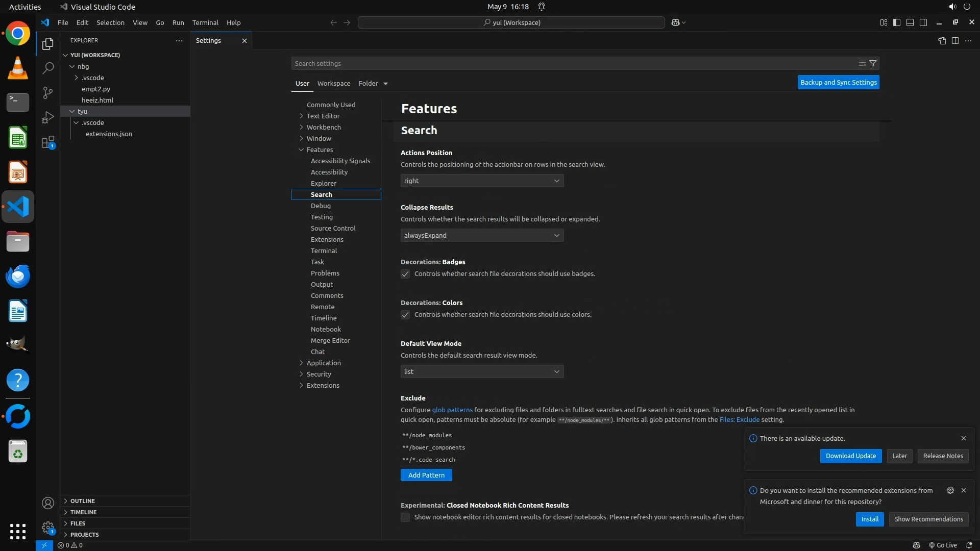Open the Actions Position dropdown

[x=482, y=181]
